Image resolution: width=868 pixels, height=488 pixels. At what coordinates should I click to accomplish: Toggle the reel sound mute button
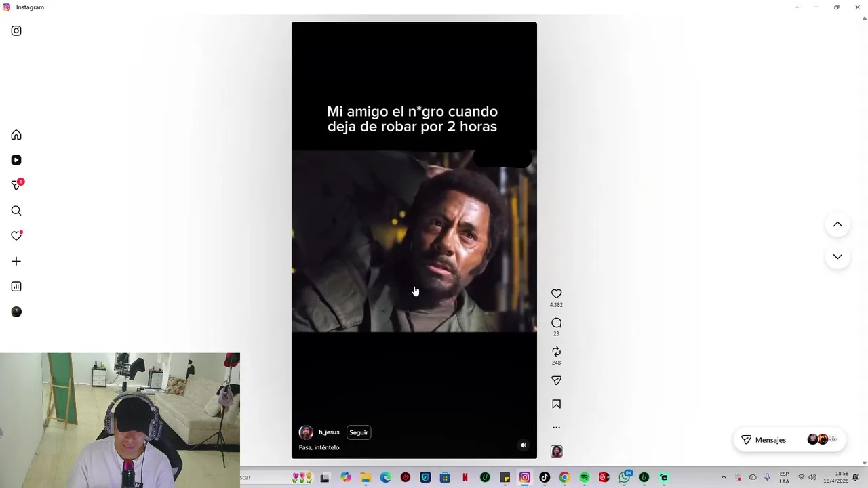pos(523,445)
